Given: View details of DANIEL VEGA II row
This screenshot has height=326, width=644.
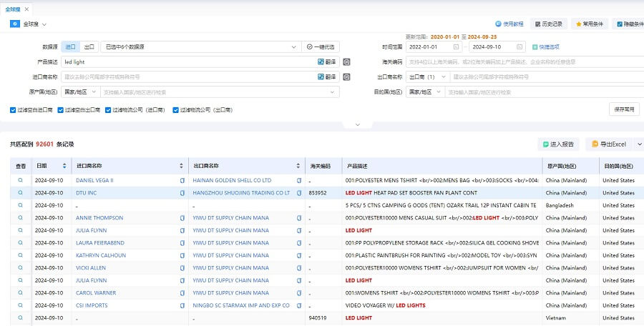Looking at the screenshot, I should (21, 180).
